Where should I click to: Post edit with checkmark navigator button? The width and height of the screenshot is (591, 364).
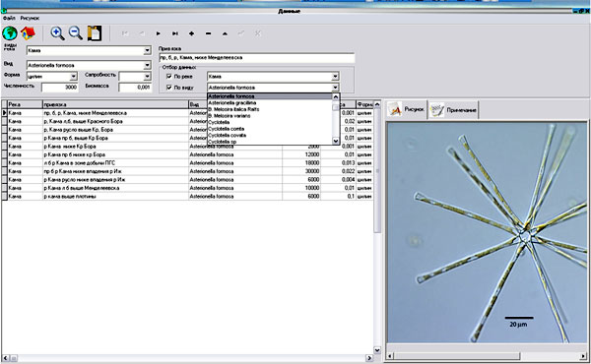click(x=241, y=33)
